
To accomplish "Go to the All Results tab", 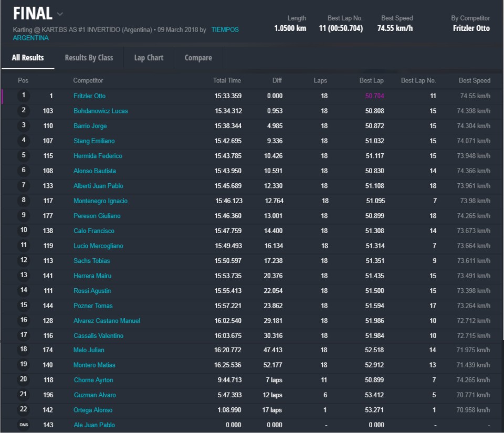I will coord(28,58).
